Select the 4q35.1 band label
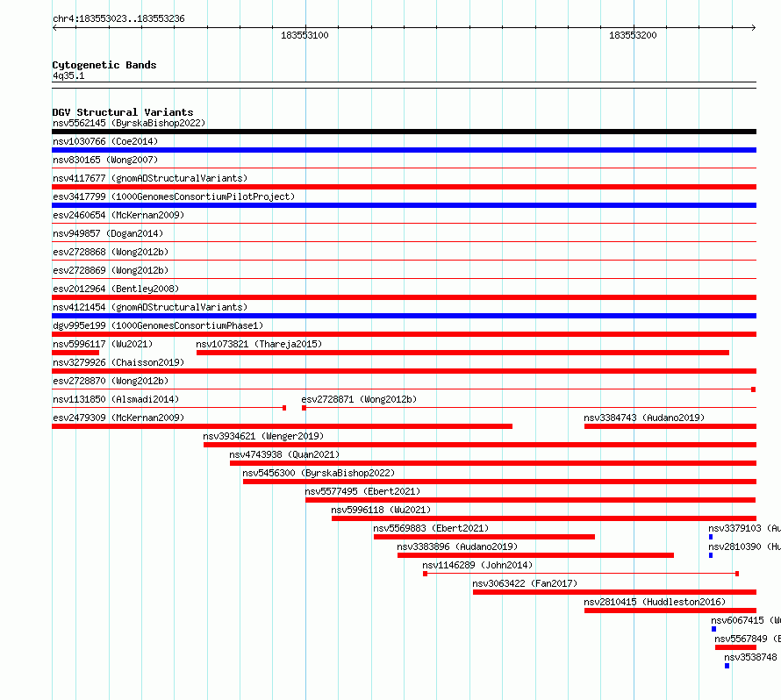 [68, 75]
